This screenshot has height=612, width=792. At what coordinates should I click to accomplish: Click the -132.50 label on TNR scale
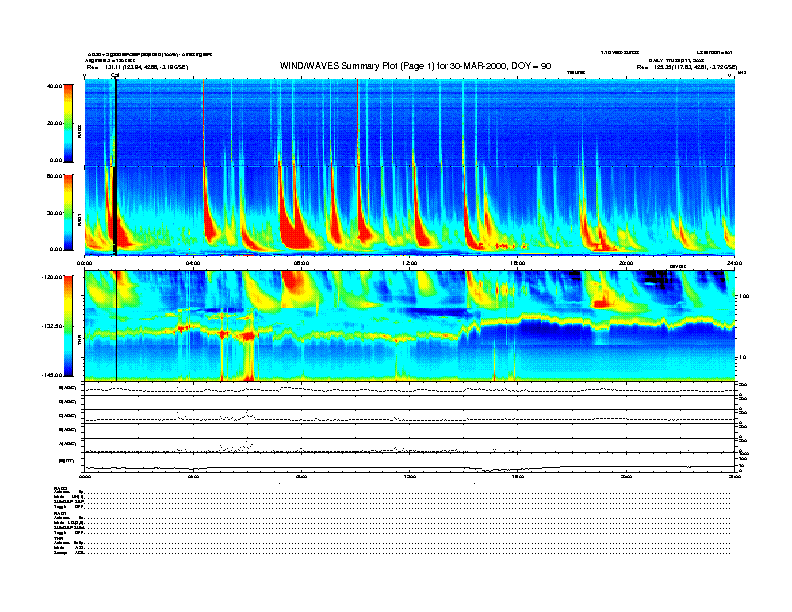pos(53,326)
